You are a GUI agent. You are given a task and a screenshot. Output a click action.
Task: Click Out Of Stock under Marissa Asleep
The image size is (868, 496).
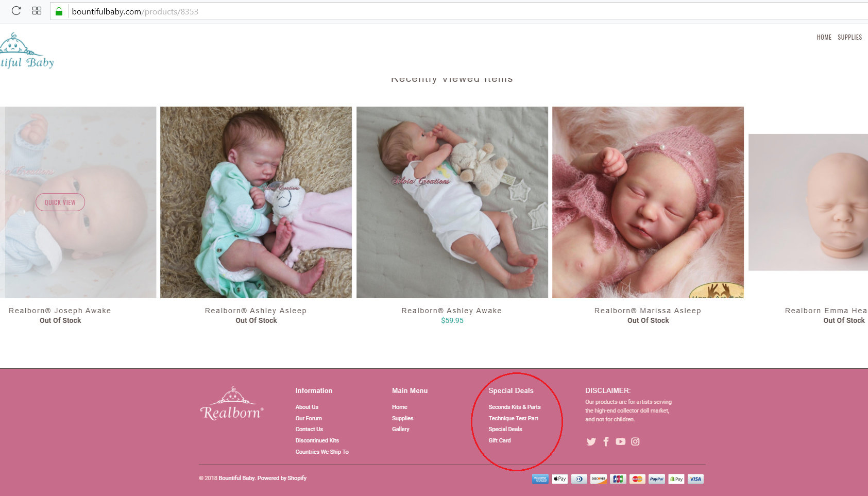pyautogui.click(x=648, y=320)
